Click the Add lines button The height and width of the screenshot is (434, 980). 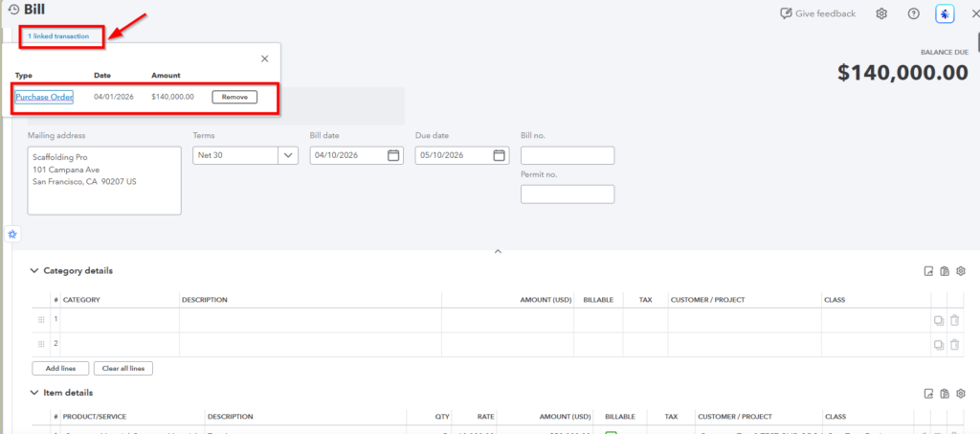[61, 368]
